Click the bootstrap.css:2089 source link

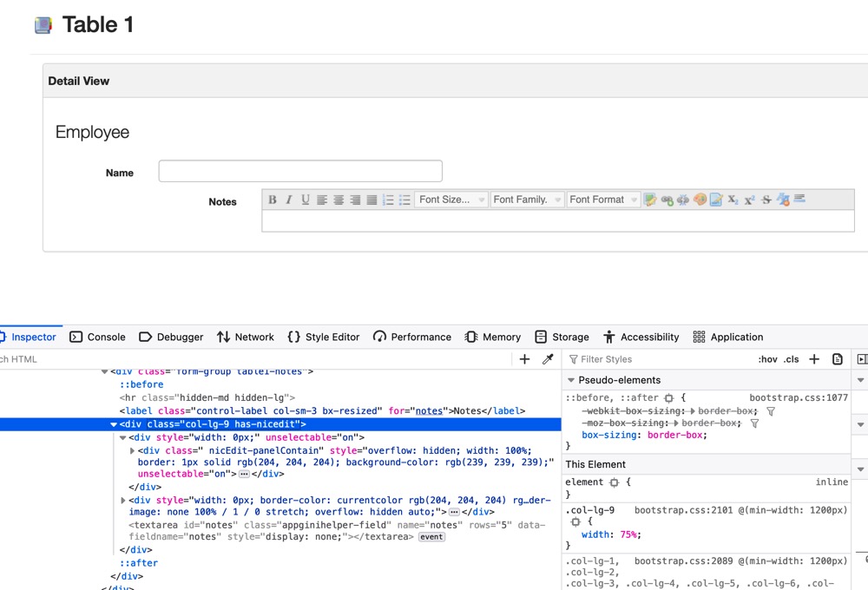(x=683, y=561)
